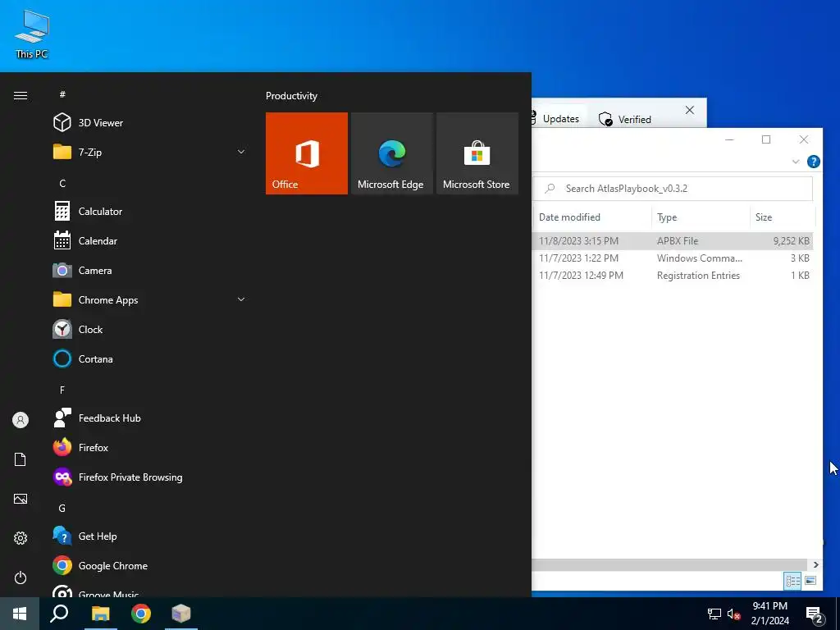Screen dimensions: 840x630
Task: Switch Explorer to details view icon
Action: (792, 581)
